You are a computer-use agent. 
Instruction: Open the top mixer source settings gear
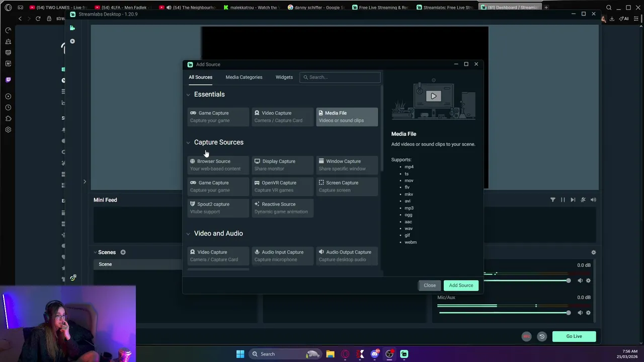[x=588, y=281]
